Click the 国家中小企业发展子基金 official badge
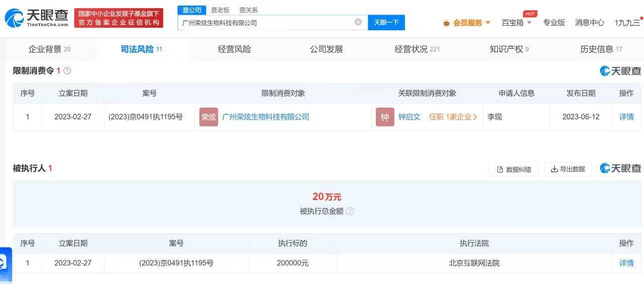Screen dimensions: 644x284 [x=119, y=18]
